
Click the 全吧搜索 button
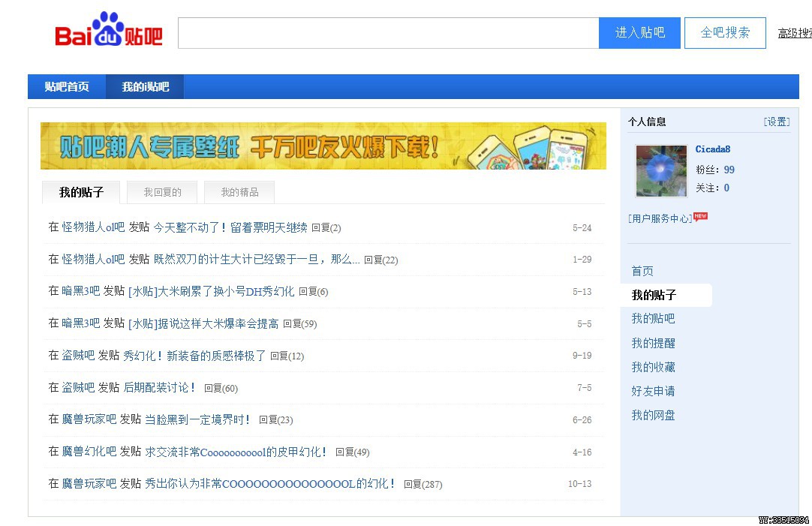click(x=724, y=32)
